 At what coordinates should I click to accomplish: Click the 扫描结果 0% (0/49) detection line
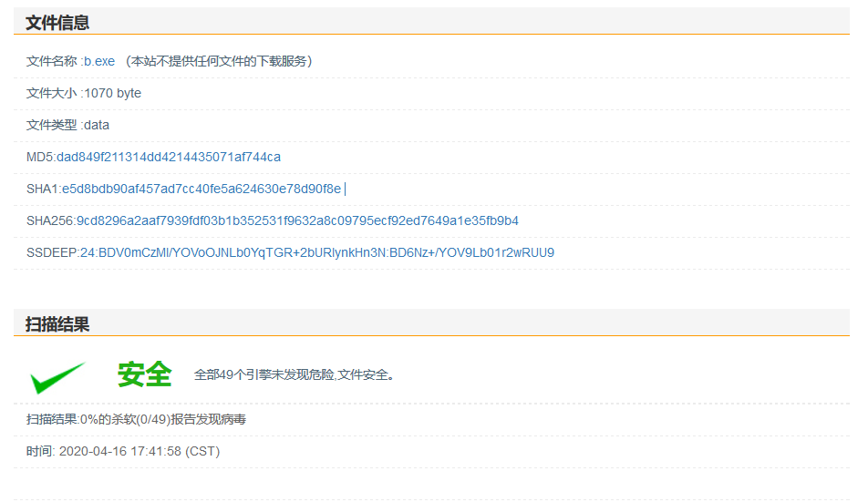point(136,420)
